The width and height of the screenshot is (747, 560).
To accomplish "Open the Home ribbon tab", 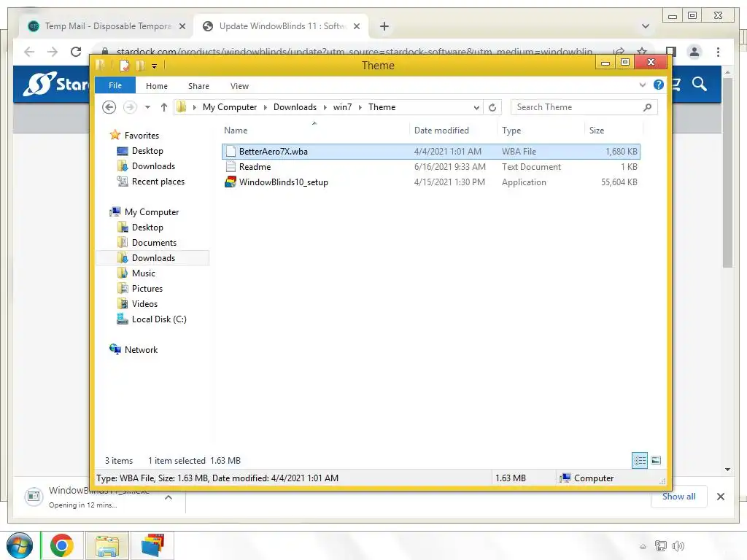I will pyautogui.click(x=157, y=86).
